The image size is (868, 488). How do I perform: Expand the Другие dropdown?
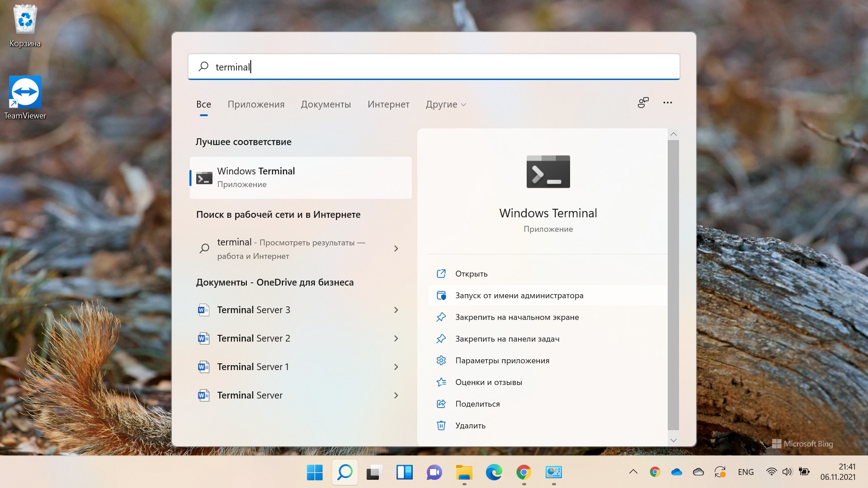[446, 104]
